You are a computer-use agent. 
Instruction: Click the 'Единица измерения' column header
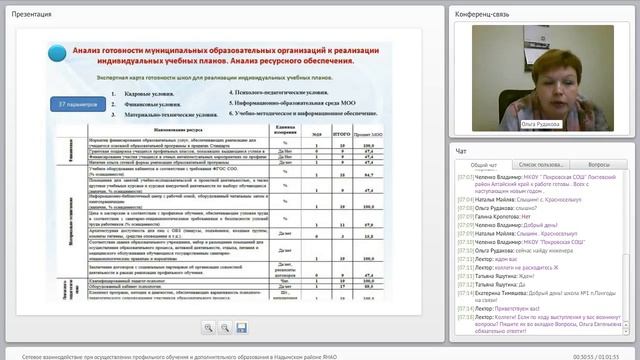pyautogui.click(x=285, y=129)
